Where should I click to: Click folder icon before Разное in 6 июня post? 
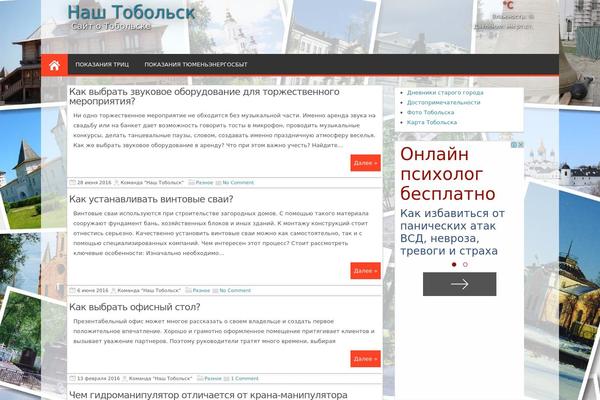coord(188,291)
